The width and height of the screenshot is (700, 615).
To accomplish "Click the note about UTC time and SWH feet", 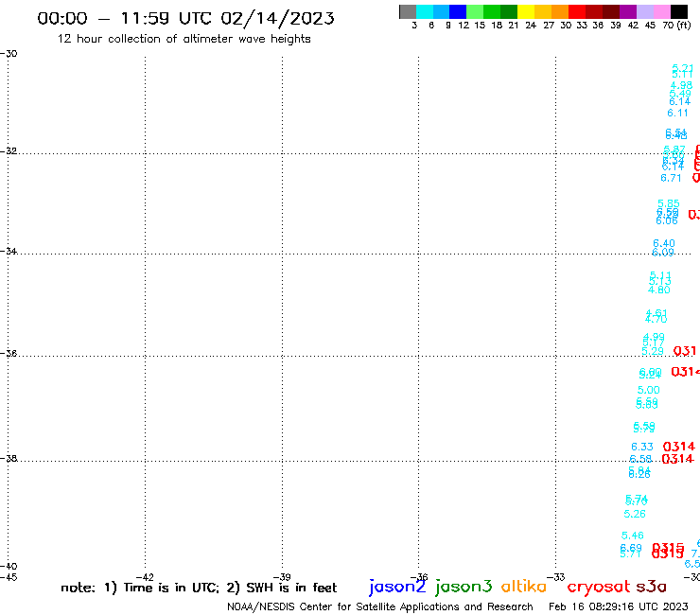I will [x=199, y=588].
